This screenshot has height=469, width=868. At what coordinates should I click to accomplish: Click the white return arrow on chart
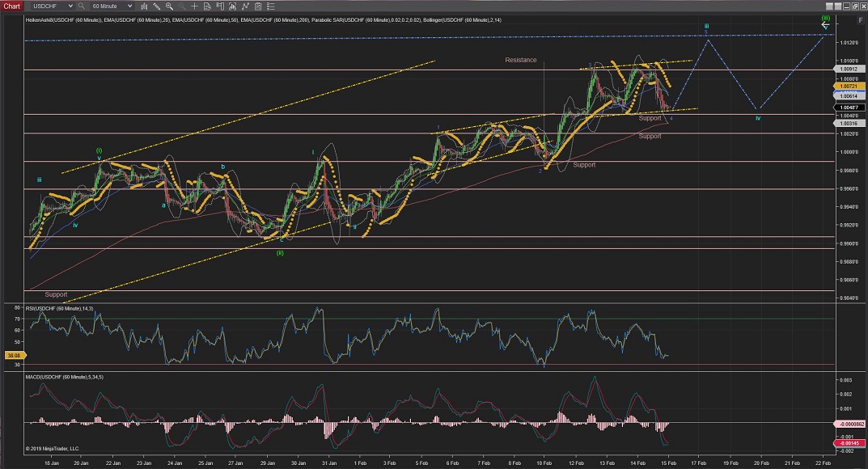tap(824, 25)
